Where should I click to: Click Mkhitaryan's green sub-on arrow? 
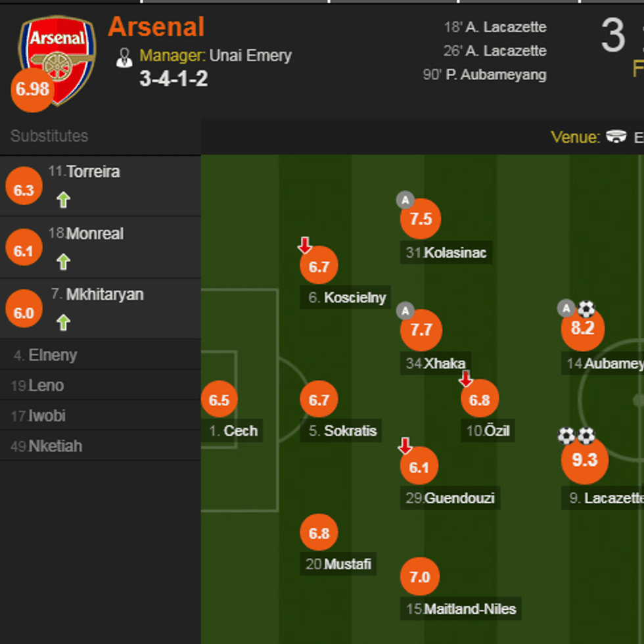point(63,321)
